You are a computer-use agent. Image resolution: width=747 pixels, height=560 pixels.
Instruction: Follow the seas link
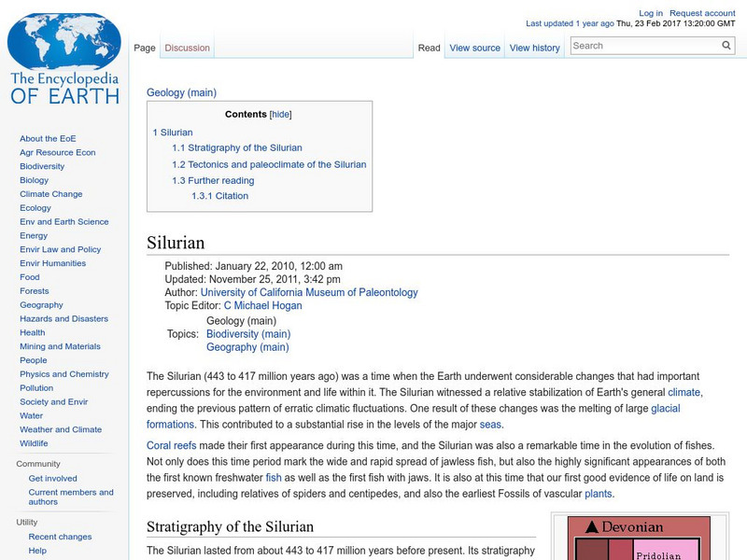(489, 425)
